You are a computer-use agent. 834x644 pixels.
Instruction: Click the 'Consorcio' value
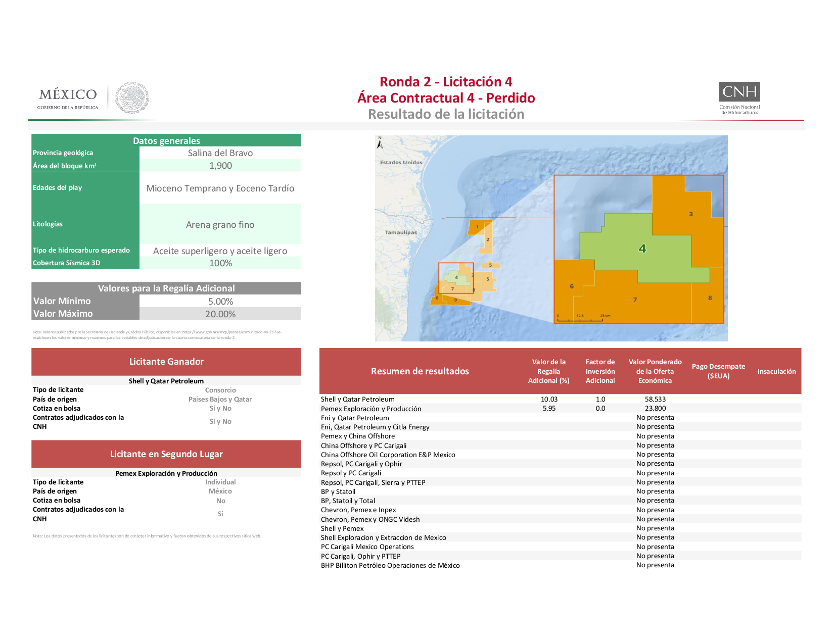pos(220,390)
